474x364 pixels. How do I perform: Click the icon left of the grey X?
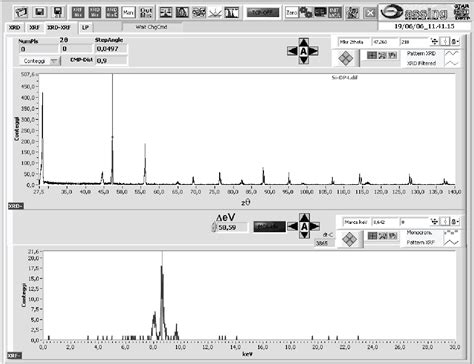352,13
